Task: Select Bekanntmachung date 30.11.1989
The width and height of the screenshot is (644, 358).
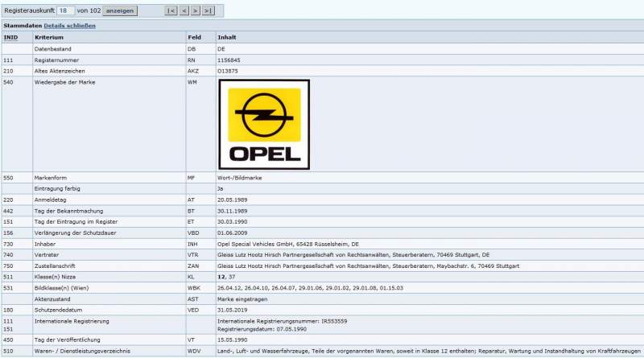Action: coord(233,211)
